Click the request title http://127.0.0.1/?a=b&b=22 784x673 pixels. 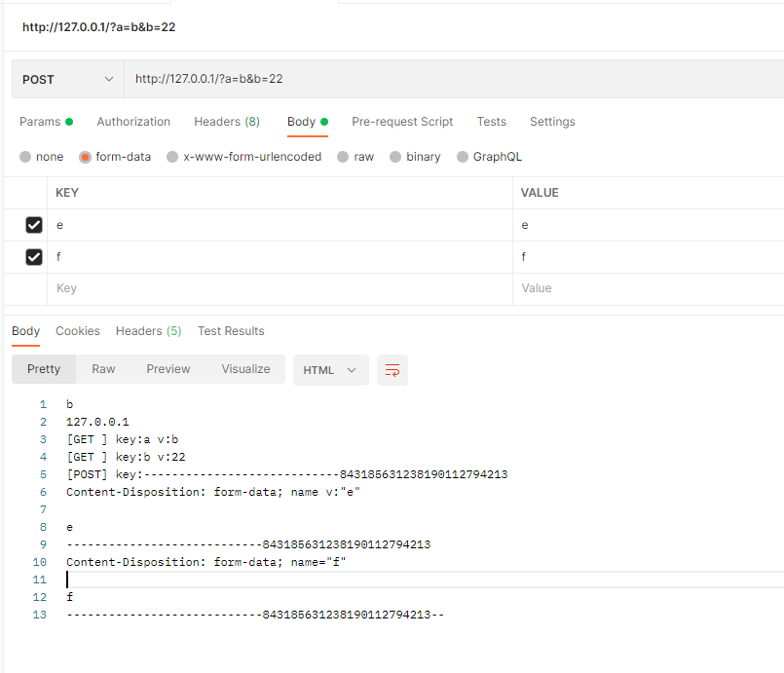tap(99, 27)
